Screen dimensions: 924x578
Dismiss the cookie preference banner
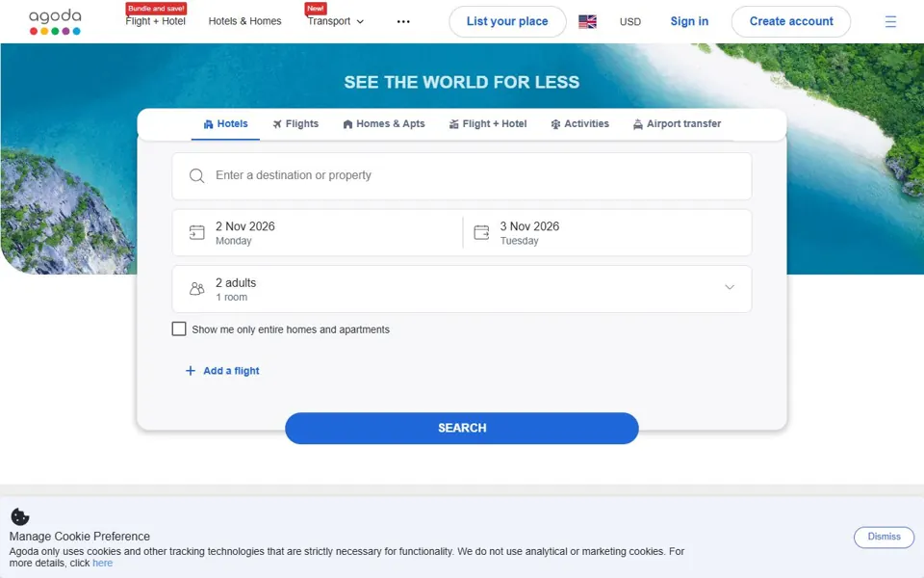pyautogui.click(x=884, y=537)
